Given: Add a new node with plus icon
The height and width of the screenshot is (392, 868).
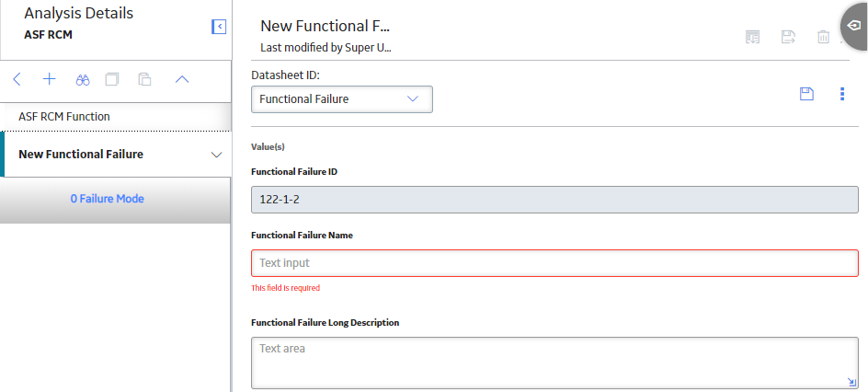Looking at the screenshot, I should coord(50,79).
